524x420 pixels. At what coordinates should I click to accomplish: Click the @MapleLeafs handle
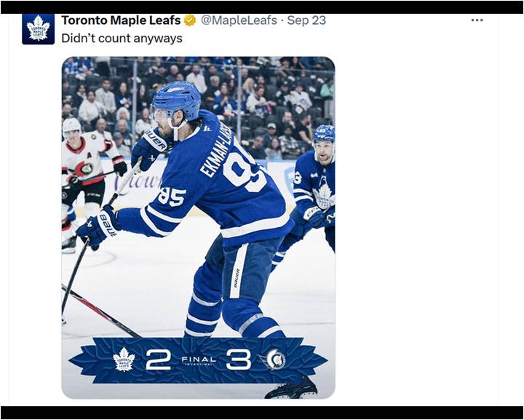[239, 20]
